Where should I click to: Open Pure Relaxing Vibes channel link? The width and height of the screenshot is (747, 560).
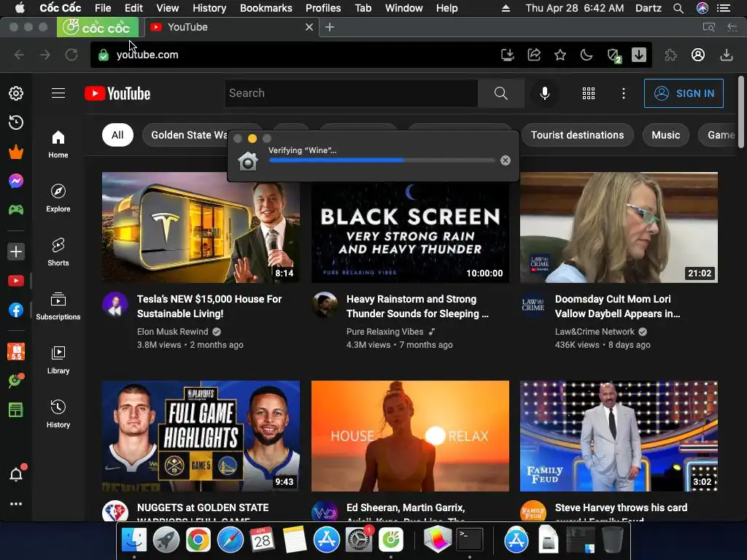385,332
